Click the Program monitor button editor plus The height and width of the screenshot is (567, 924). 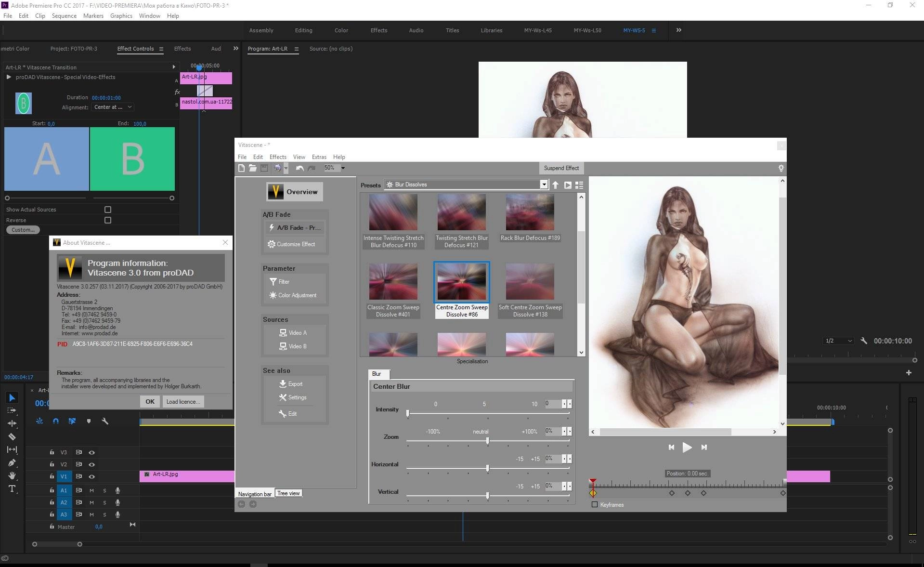click(x=909, y=372)
